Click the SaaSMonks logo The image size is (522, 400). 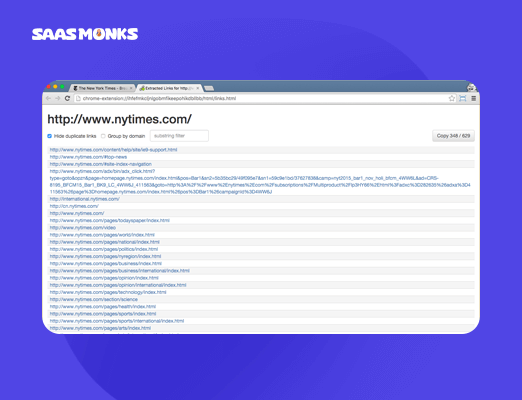click(x=85, y=34)
